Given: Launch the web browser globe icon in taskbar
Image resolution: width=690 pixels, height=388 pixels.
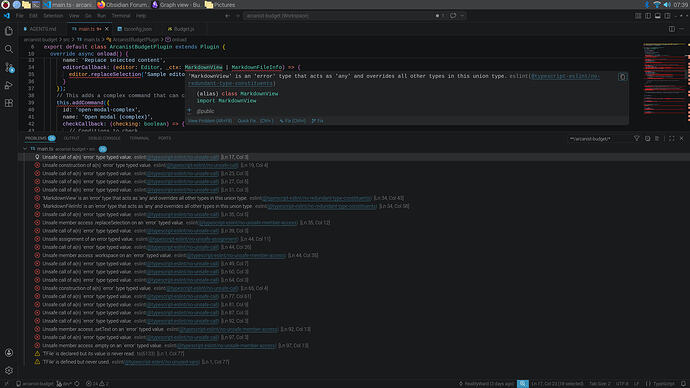Looking at the screenshot, I should (16, 5).
